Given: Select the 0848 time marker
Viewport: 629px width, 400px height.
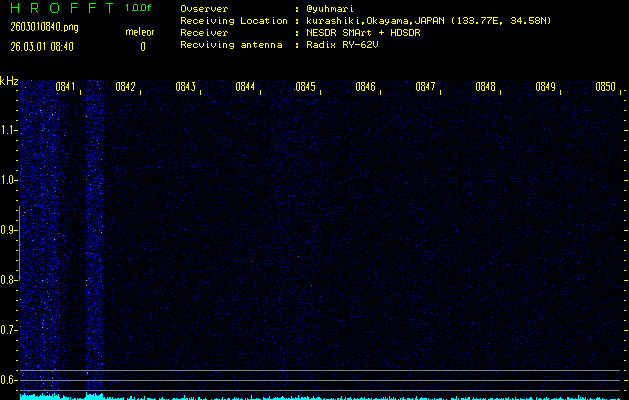Looking at the screenshot, I should 485,87.
